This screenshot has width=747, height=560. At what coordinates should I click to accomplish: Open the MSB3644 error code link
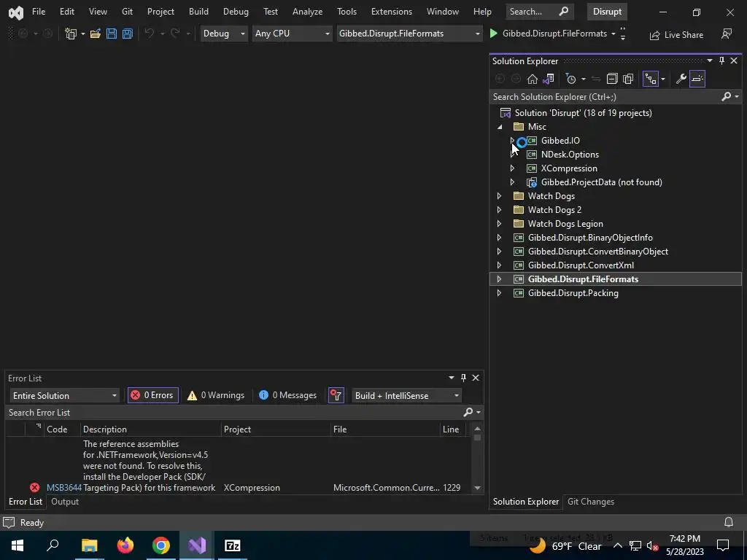point(64,488)
